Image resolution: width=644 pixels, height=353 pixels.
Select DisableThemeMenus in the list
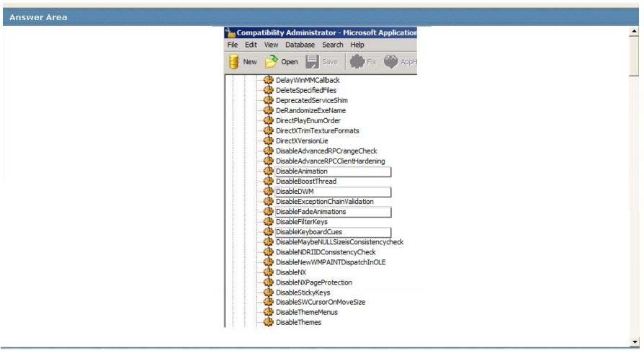[306, 312]
